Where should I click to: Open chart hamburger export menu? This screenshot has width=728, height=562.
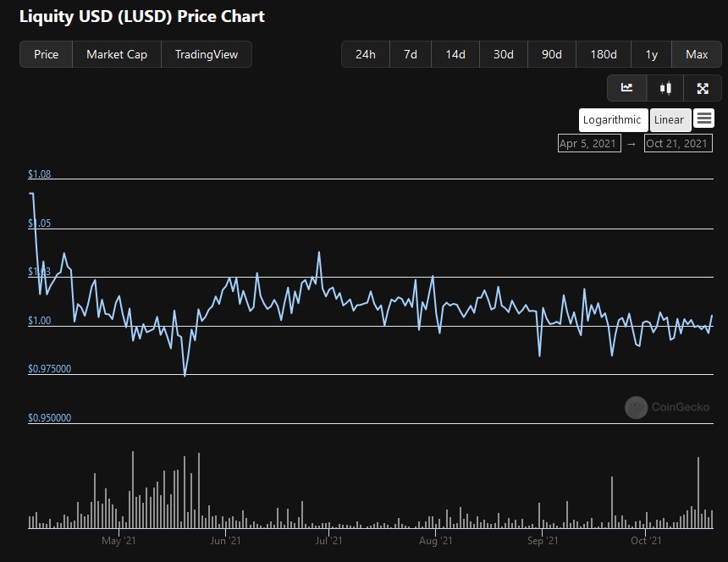tap(703, 118)
